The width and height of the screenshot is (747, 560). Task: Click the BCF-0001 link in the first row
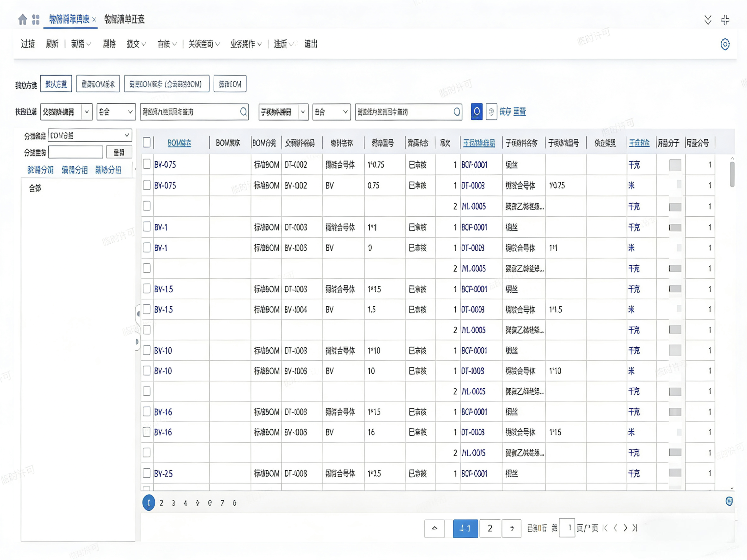point(474,165)
